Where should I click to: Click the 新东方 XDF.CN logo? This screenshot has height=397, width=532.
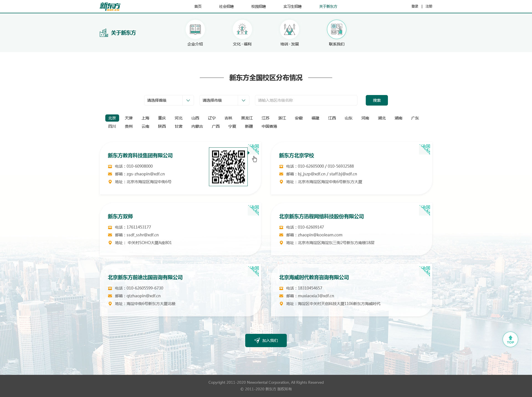[110, 6]
